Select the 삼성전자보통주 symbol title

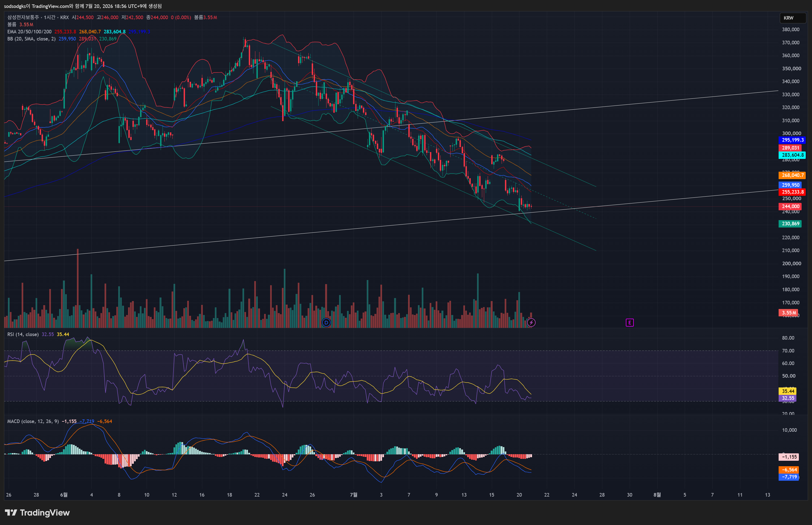pyautogui.click(x=23, y=17)
